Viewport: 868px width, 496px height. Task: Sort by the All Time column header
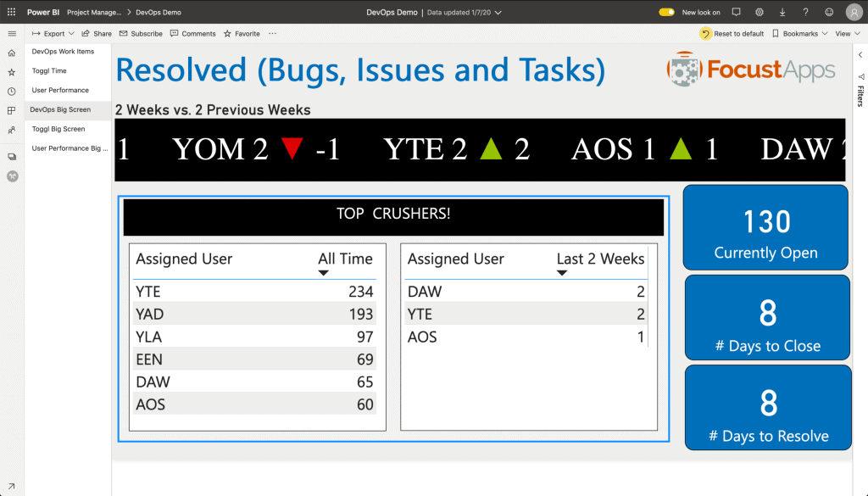344,259
